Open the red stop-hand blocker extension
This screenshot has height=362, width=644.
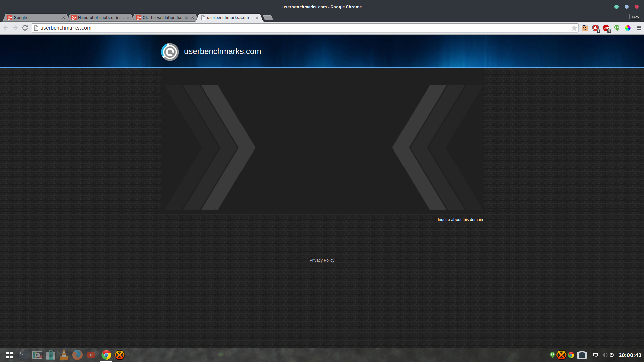point(596,28)
